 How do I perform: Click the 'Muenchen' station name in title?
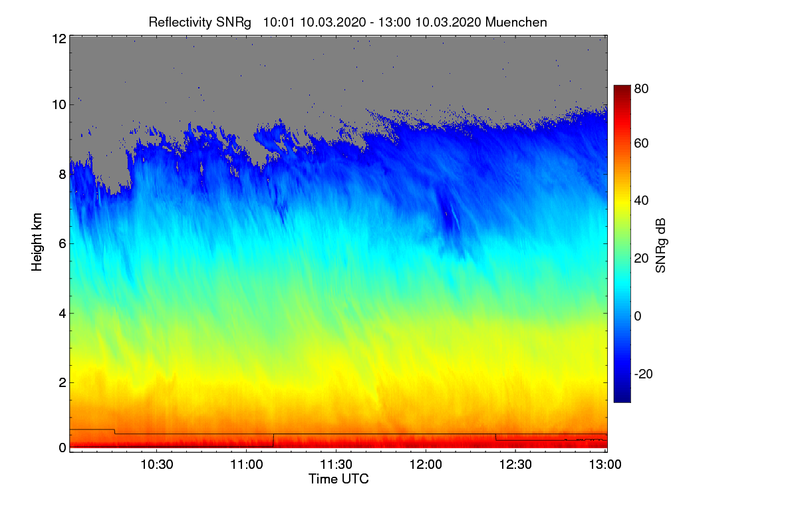click(x=517, y=22)
